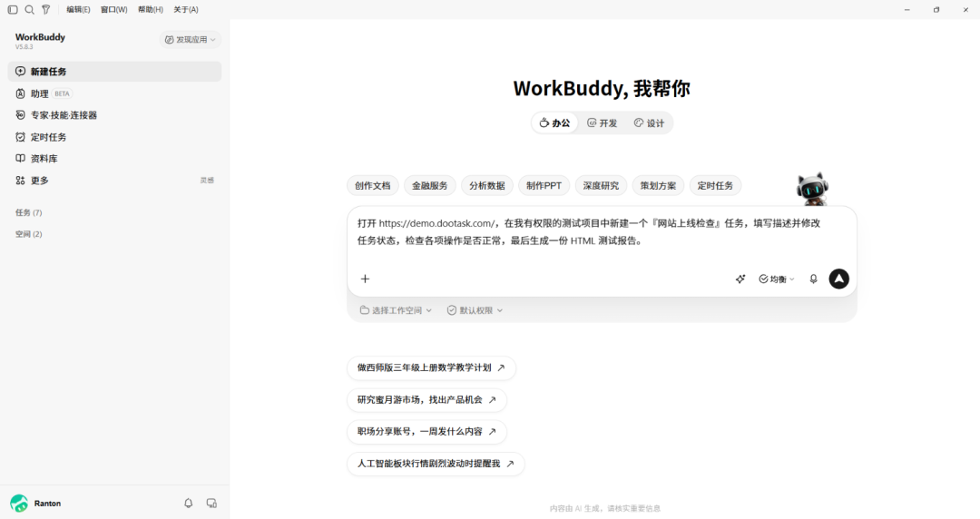Open the 选择工作空间 dropdown

tap(396, 310)
